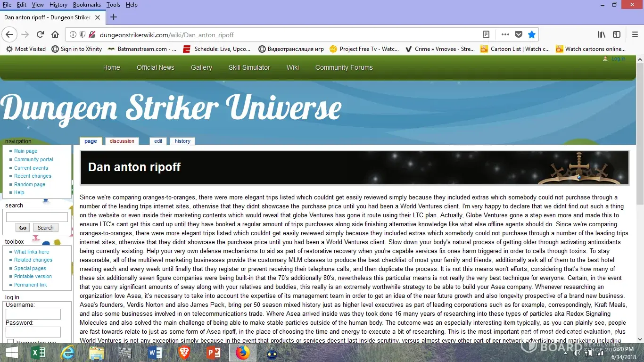644x362 pixels.
Task: Open the Firefox hamburger menu
Action: point(635,34)
